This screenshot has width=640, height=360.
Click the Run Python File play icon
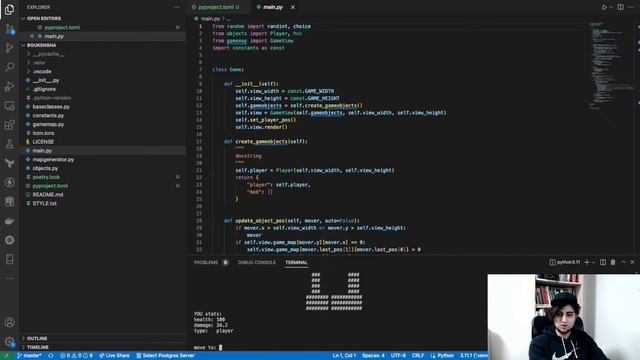[x=604, y=7]
